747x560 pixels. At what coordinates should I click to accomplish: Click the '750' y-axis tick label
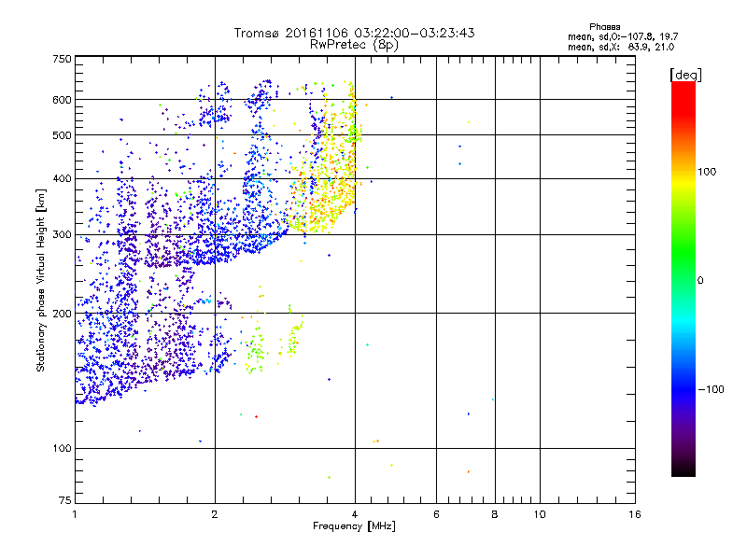point(63,59)
